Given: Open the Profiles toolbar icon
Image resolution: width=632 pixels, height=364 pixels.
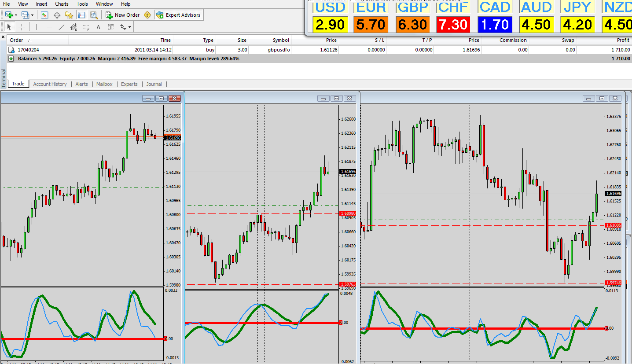Looking at the screenshot, I should pos(26,15).
